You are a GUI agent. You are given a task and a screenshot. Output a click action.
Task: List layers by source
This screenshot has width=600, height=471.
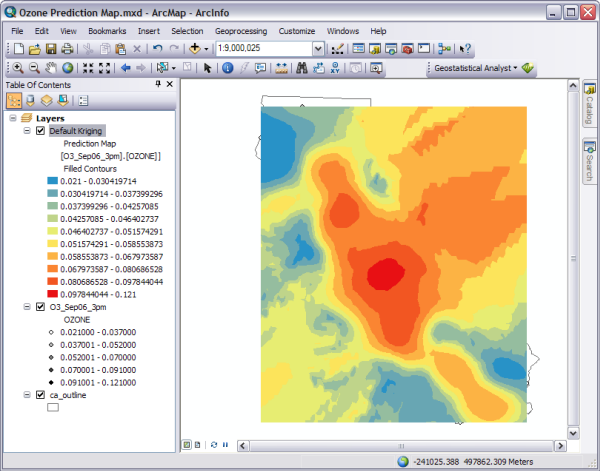point(30,101)
